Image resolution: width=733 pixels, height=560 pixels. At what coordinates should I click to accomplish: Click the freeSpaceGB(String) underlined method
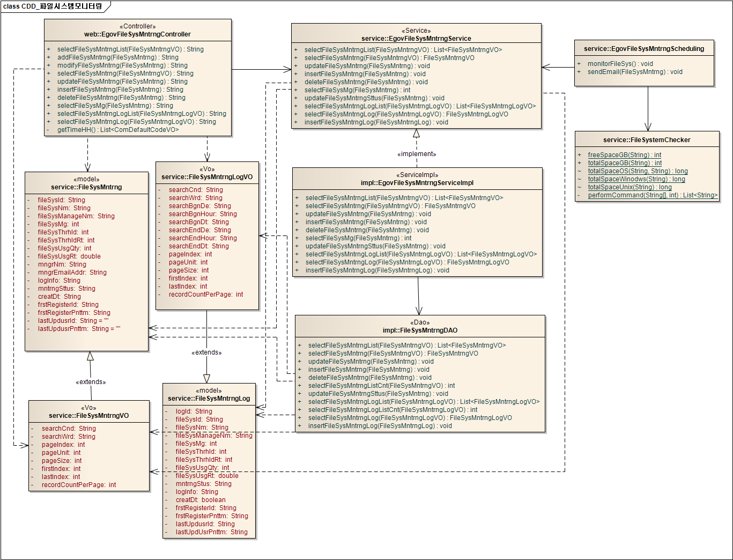pyautogui.click(x=624, y=155)
